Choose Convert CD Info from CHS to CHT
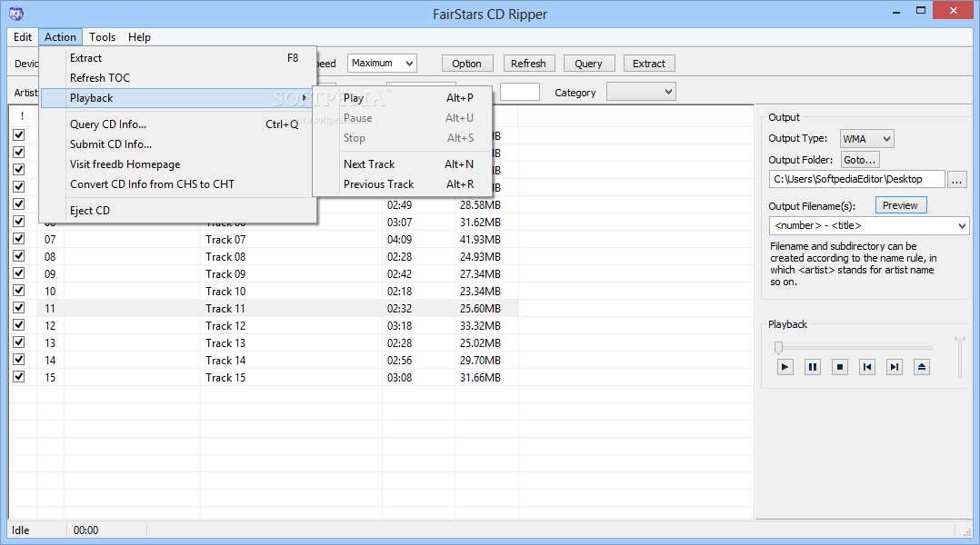The width and height of the screenshot is (980, 545). point(178,184)
